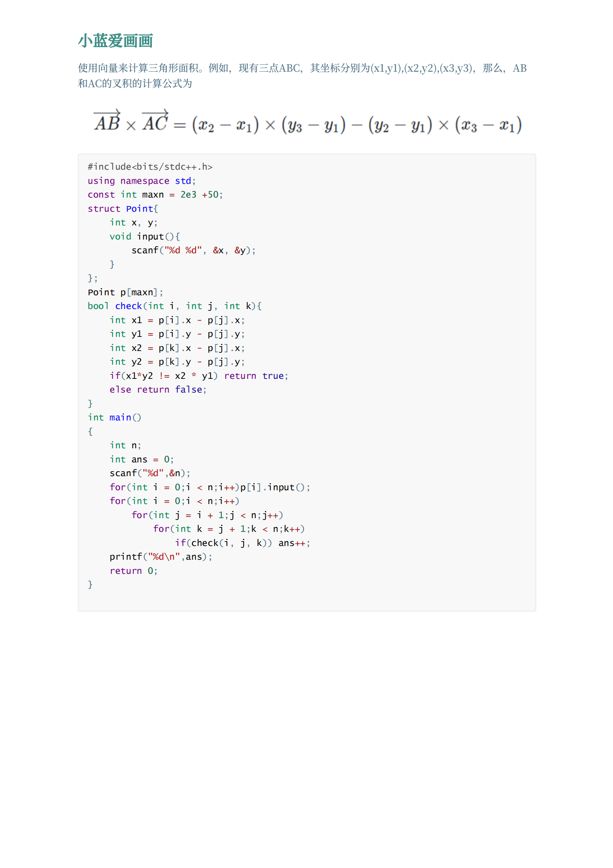Click the 'const int maxn = 2e3 +50;' line
The image size is (613, 868).
click(155, 195)
